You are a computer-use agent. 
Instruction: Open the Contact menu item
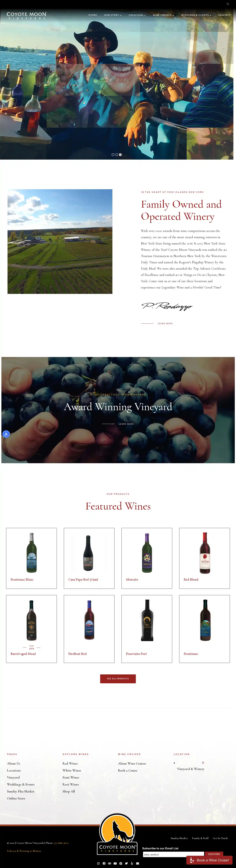click(x=224, y=15)
